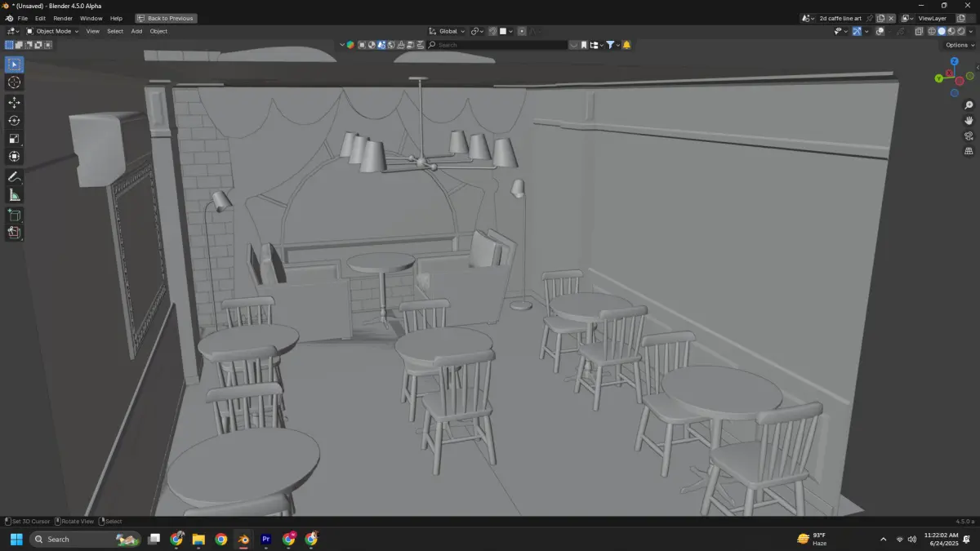The height and width of the screenshot is (551, 980).
Task: Choose the Move tool
Action: (x=14, y=103)
